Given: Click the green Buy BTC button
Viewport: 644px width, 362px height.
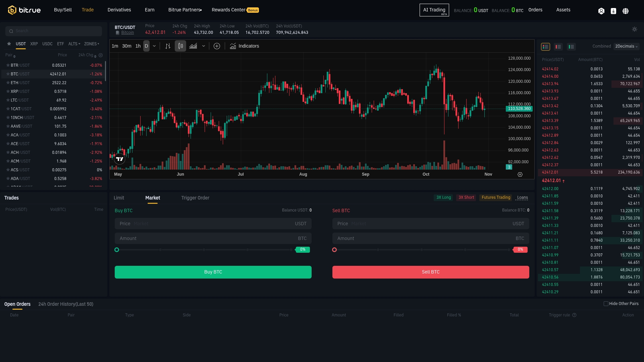Looking at the screenshot, I should coord(213,272).
